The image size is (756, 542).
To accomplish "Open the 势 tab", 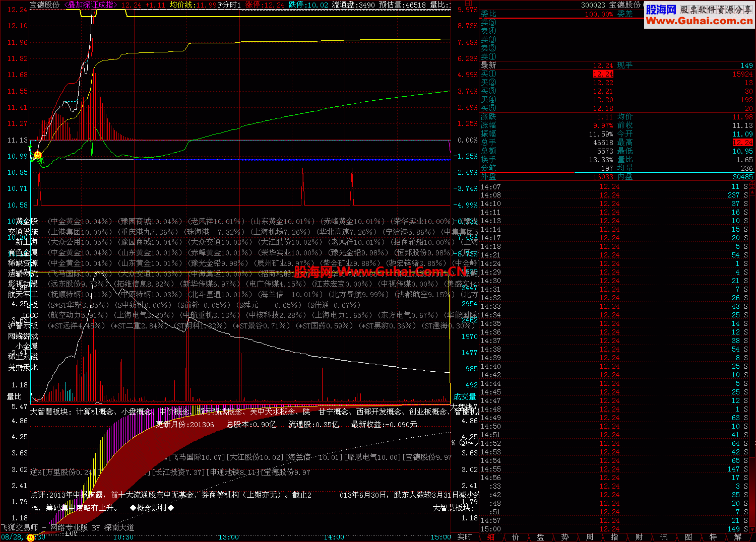I will pyautogui.click(x=564, y=537).
